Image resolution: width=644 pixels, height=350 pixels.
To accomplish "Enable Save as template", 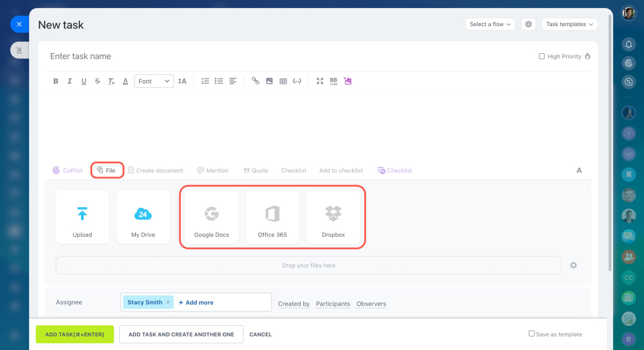I will click(531, 333).
